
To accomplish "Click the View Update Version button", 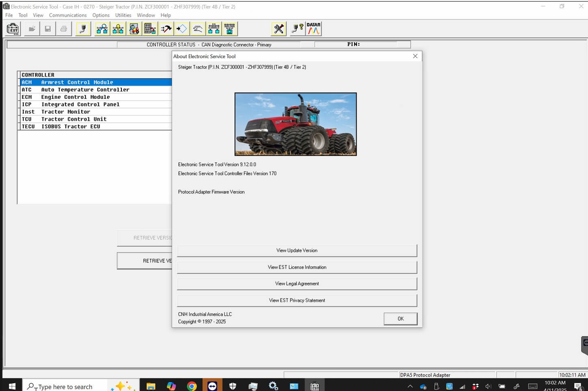I will pos(297,250).
